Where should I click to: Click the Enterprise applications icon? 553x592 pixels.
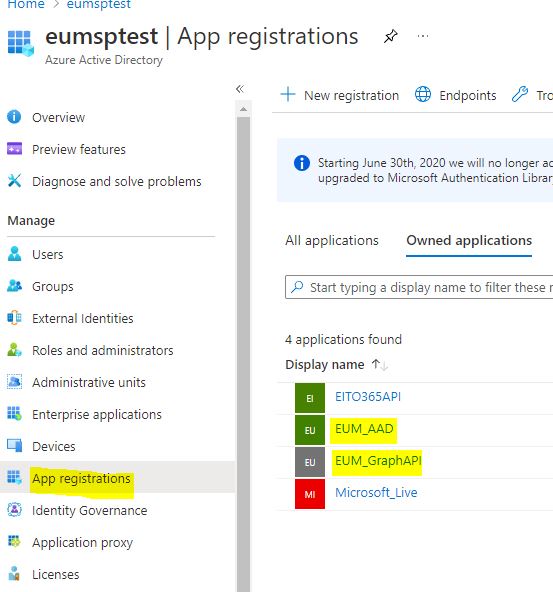(14, 414)
